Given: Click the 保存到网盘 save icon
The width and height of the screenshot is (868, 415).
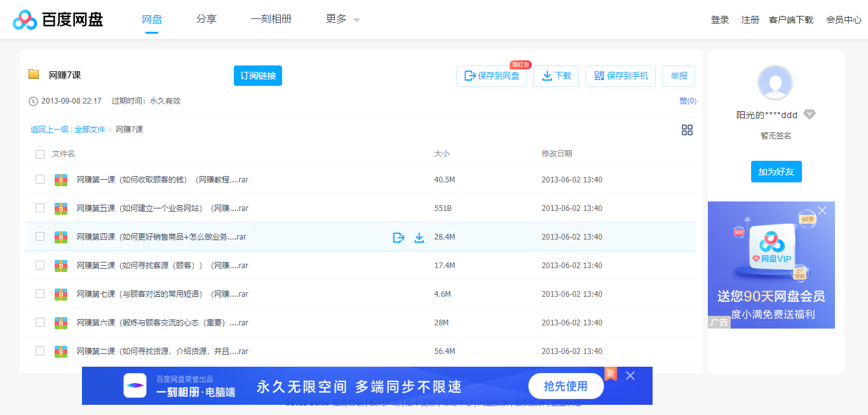Looking at the screenshot, I should (470, 76).
